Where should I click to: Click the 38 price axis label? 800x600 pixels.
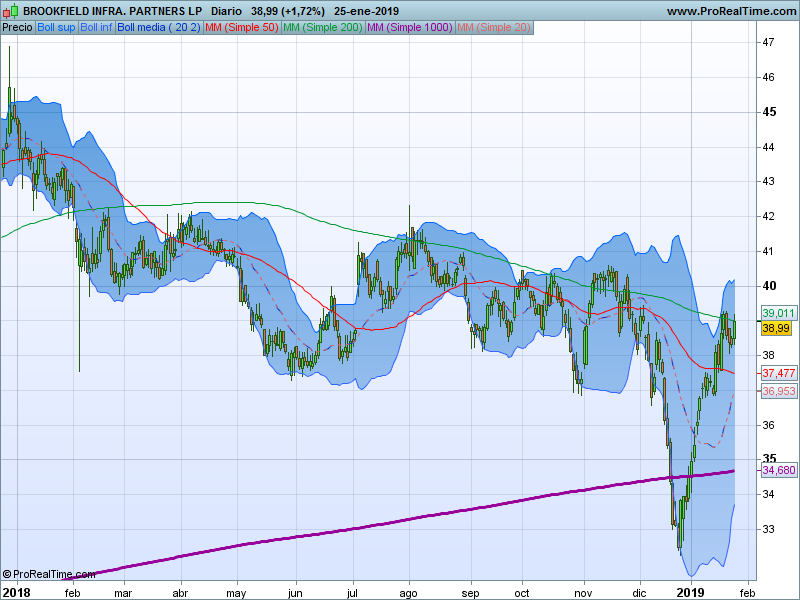tap(768, 355)
